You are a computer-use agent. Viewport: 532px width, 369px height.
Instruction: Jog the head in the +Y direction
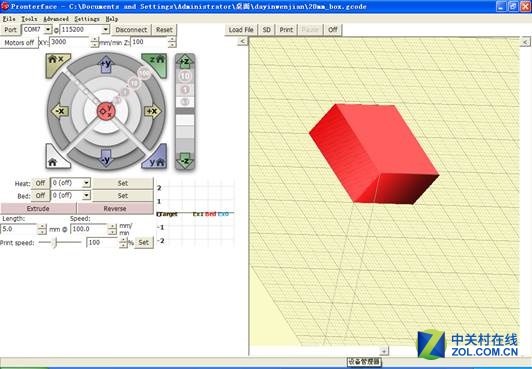(106, 64)
